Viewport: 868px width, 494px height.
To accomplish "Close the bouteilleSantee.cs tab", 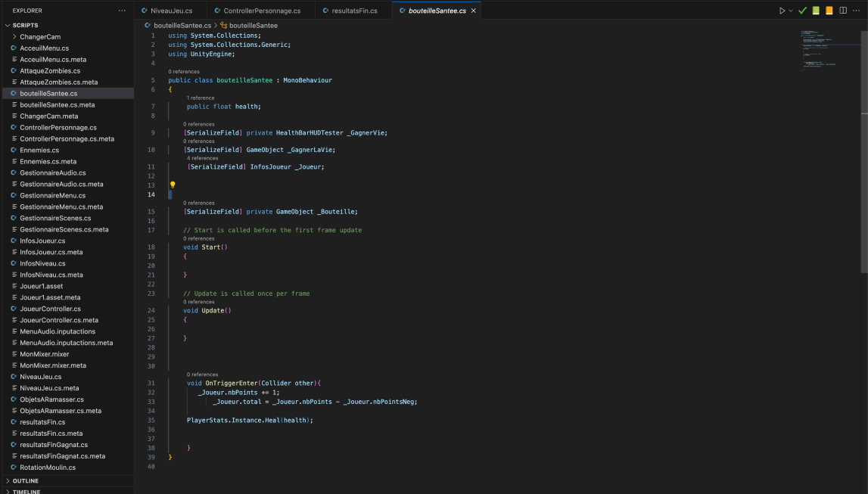I will (474, 11).
